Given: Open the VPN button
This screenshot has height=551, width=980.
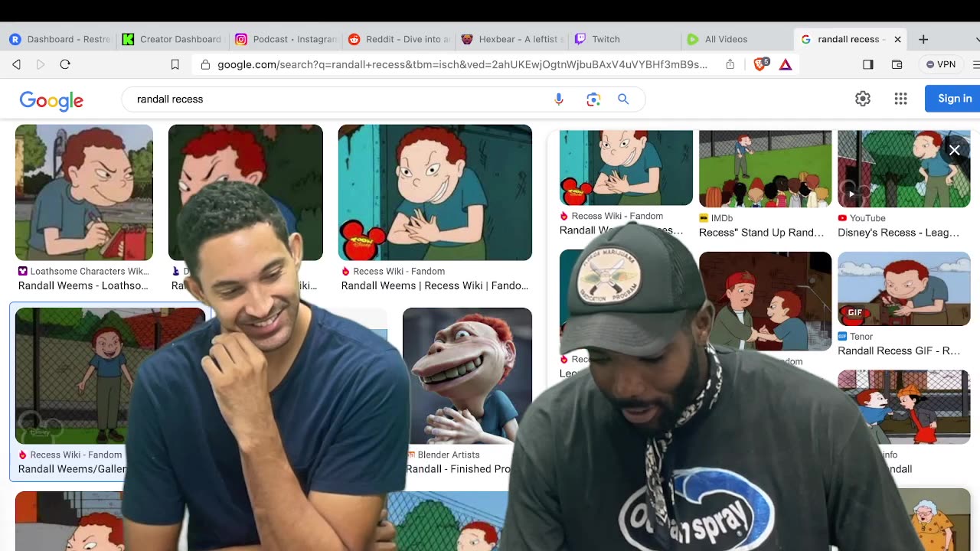Looking at the screenshot, I should click(x=941, y=64).
